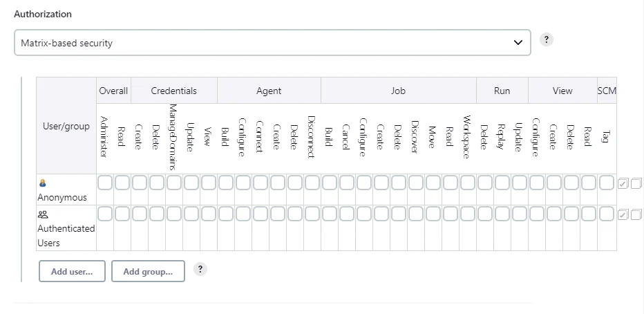
Task: Click the Authenticated Users group icon
Action: coord(43,214)
